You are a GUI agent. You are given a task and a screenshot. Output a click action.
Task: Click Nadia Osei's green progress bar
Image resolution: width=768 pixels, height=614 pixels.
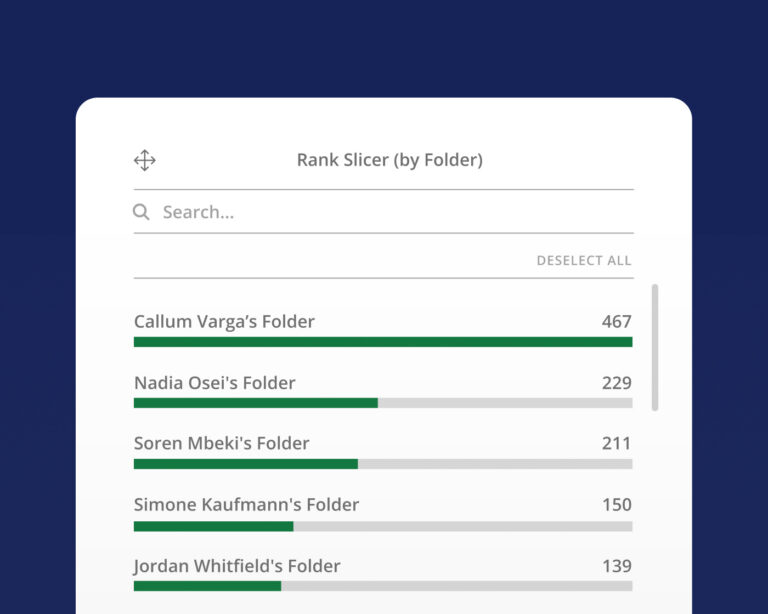coord(256,403)
